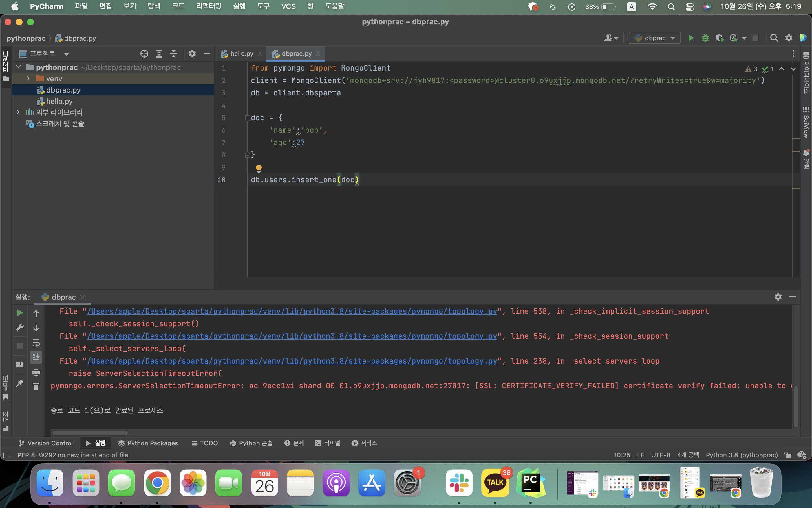Open Slack from the Dock

459,483
